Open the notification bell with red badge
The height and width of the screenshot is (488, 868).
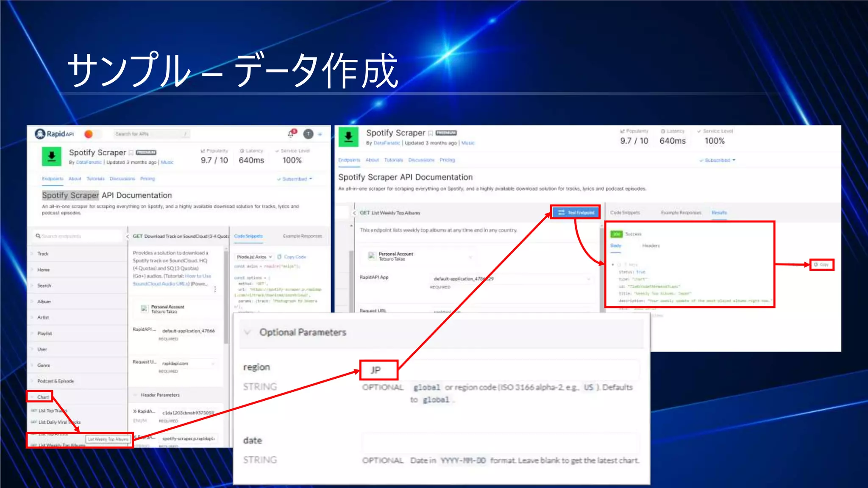pos(291,134)
